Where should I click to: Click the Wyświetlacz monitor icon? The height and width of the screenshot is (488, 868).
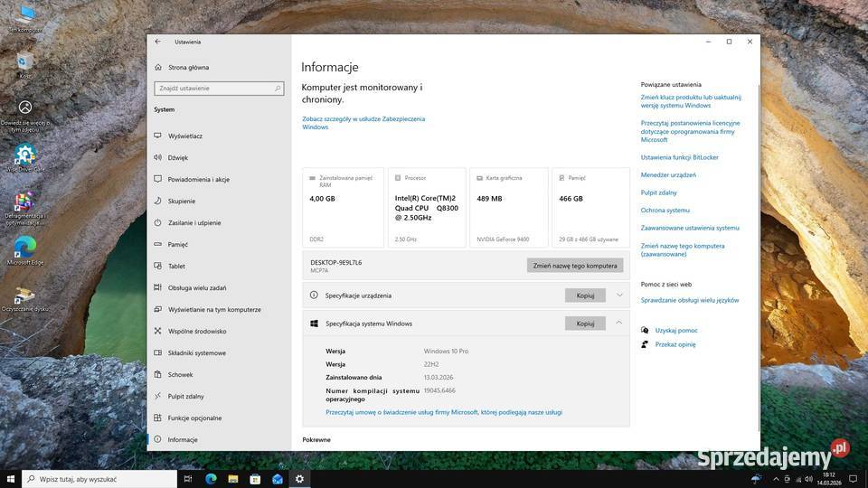[x=157, y=136]
